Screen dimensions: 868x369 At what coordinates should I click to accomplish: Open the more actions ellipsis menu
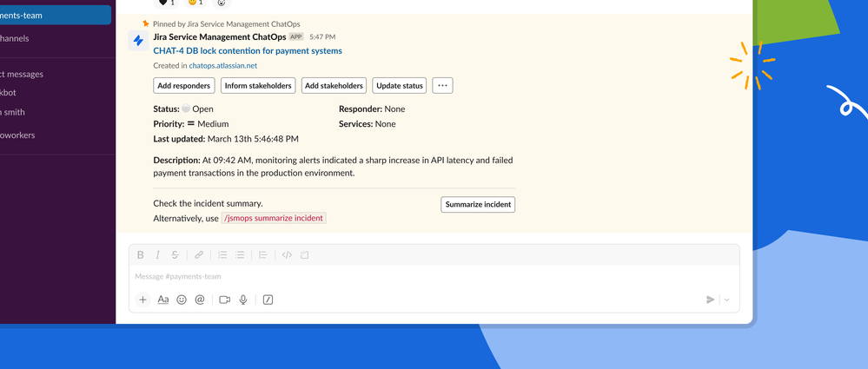click(442, 86)
